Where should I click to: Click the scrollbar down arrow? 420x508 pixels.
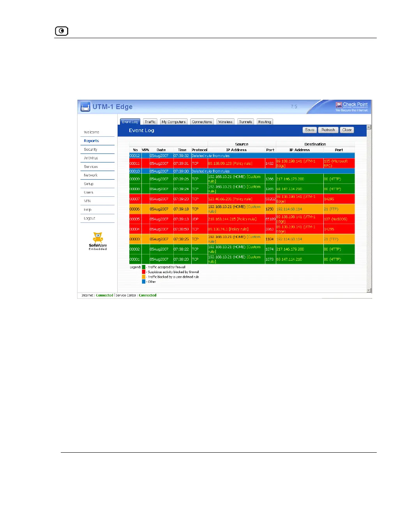[x=369, y=290]
